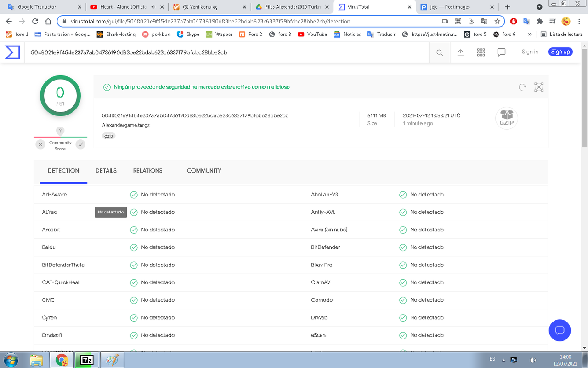Switch to the RELATIONS tab
Image resolution: width=588 pixels, height=368 pixels.
coord(148,171)
